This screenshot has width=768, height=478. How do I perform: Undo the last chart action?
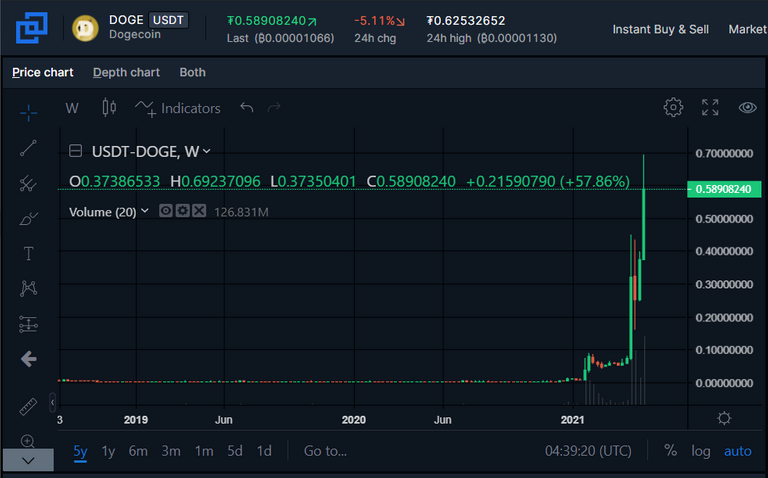(247, 107)
